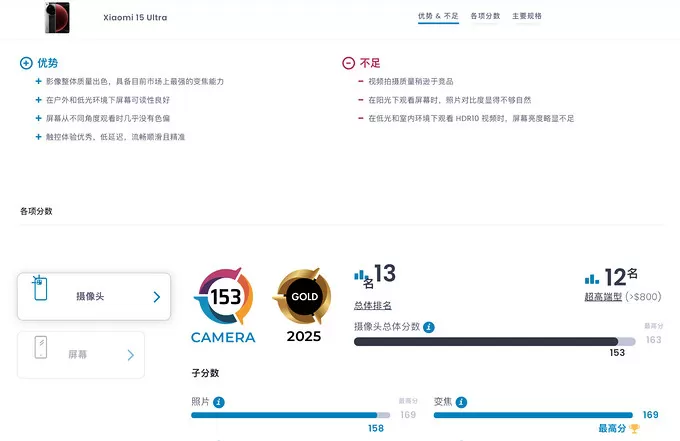Click the trophy icon next to 最高分
This screenshot has height=441, width=680.
[x=634, y=428]
